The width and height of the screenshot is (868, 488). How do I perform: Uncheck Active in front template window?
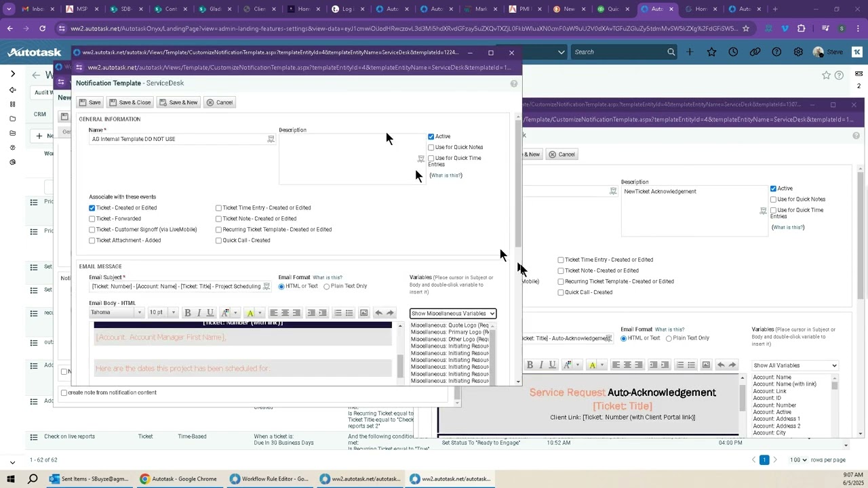431,136
